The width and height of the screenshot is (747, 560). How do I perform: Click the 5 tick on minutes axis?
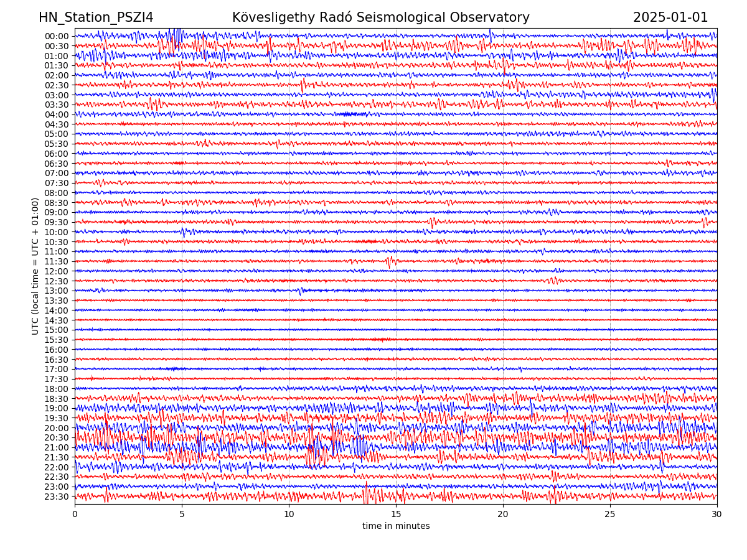click(x=182, y=515)
